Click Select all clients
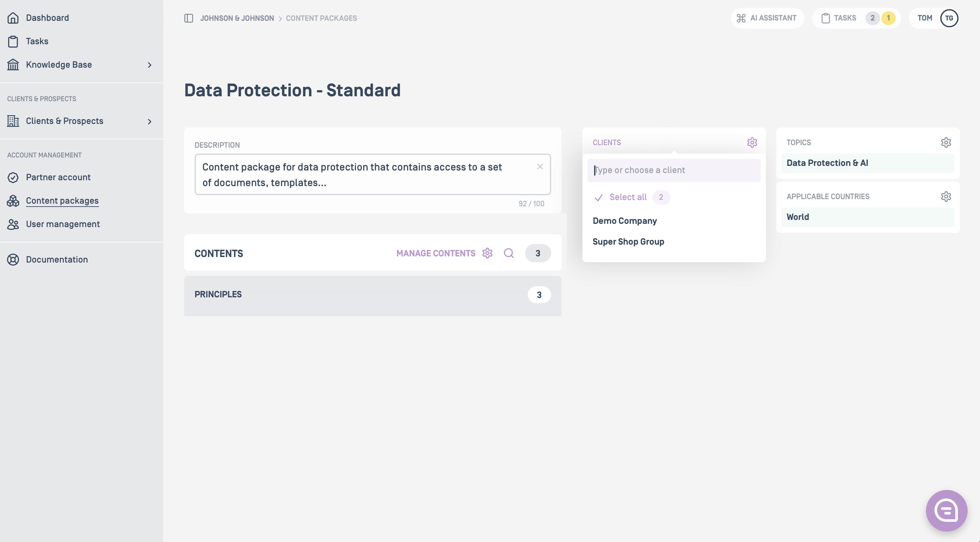This screenshot has width=980, height=542. (628, 197)
